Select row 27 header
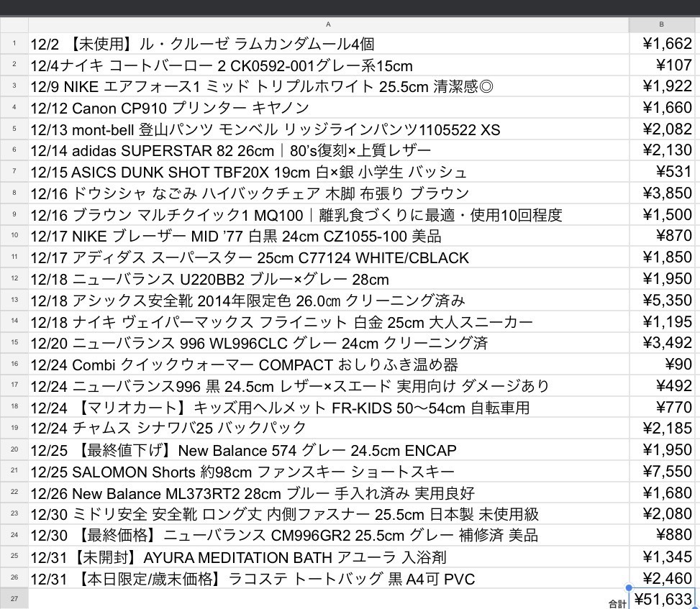 pyautogui.click(x=14, y=599)
